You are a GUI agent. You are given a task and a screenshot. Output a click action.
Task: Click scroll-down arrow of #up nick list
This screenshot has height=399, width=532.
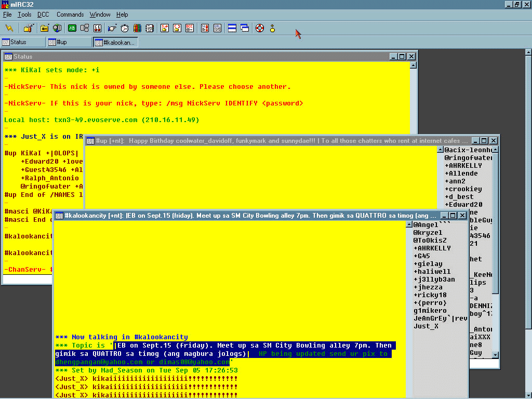tap(495, 355)
